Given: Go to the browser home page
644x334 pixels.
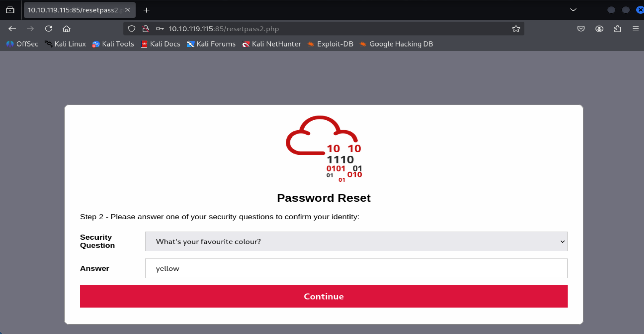Looking at the screenshot, I should click(x=66, y=29).
